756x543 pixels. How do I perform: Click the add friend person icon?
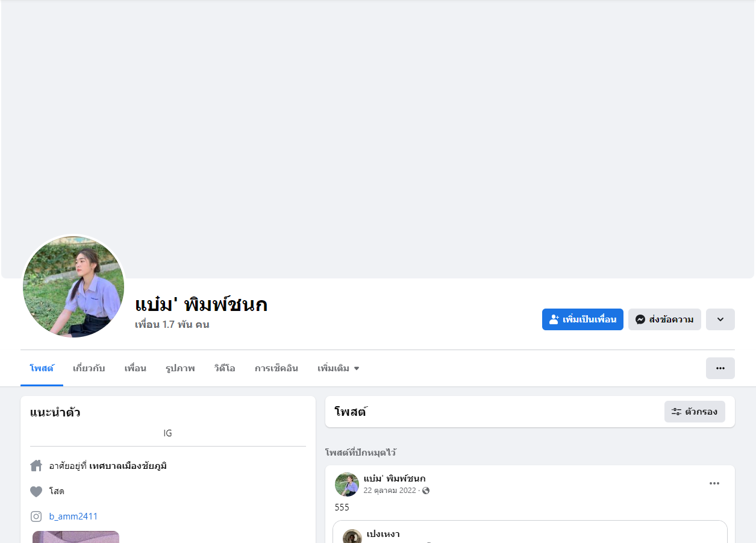pyautogui.click(x=554, y=319)
